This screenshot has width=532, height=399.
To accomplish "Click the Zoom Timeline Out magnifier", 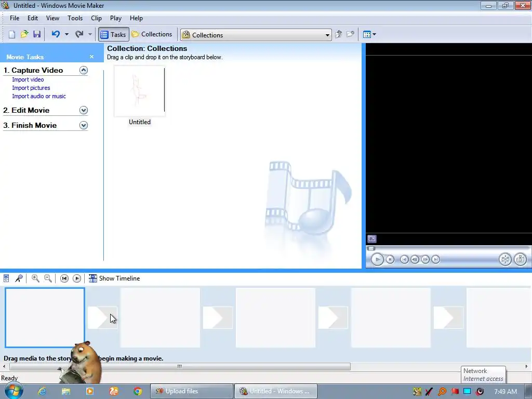I will pyautogui.click(x=48, y=278).
